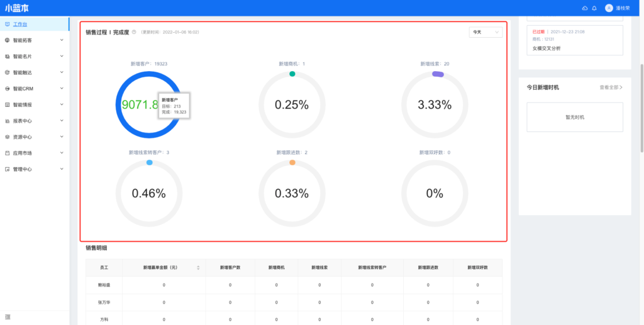Select 工作台 in the sidebar
Image resolution: width=644 pixels, height=325 pixels.
coord(19,24)
